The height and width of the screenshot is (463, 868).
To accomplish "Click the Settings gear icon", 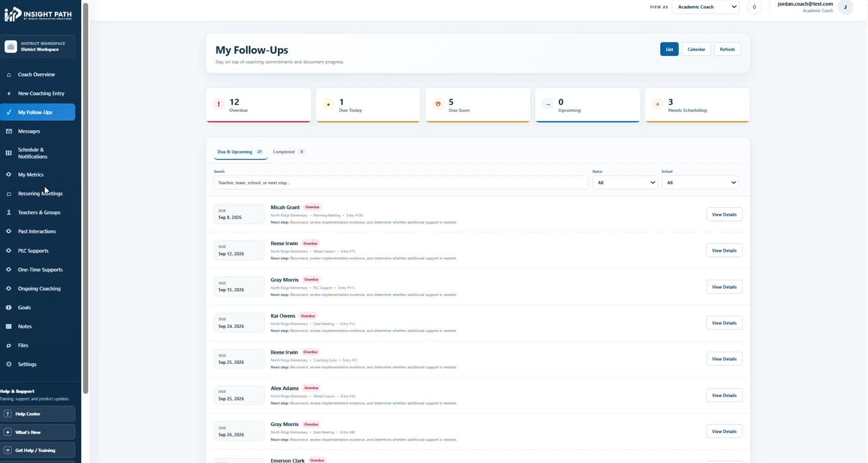I will [x=9, y=365].
